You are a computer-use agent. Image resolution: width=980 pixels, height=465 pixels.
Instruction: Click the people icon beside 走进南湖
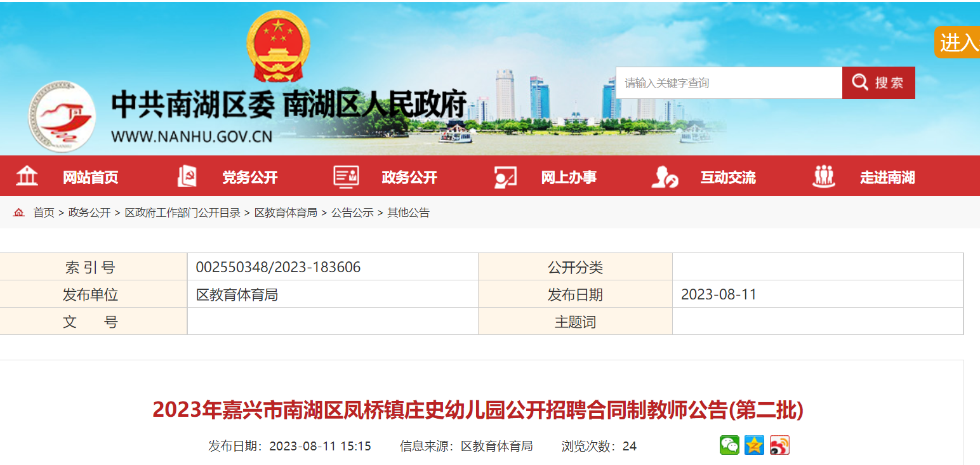(824, 176)
